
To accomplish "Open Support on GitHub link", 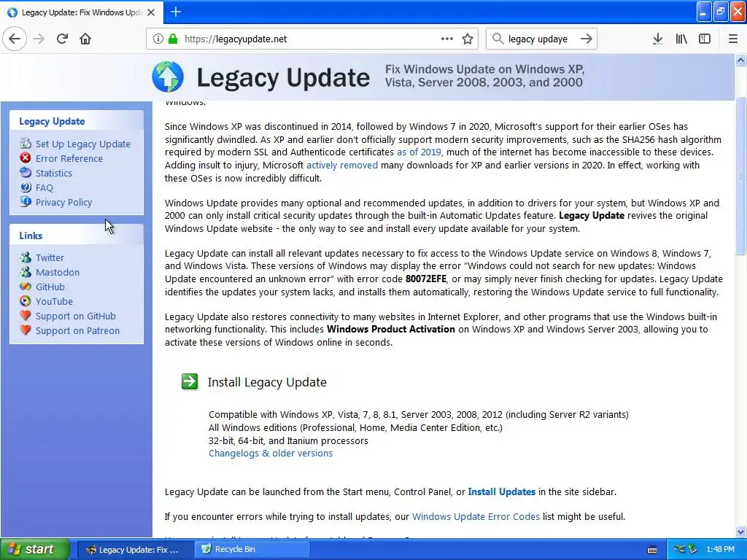I will click(76, 316).
